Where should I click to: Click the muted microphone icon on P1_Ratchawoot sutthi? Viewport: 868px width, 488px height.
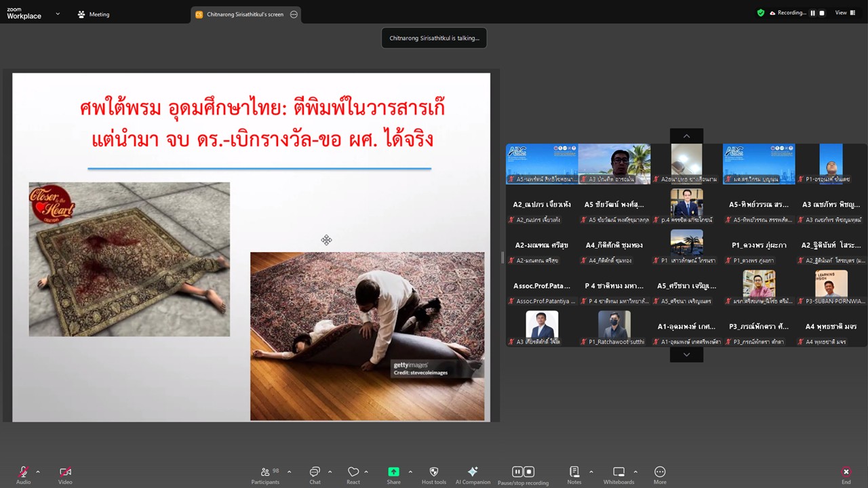(x=584, y=342)
